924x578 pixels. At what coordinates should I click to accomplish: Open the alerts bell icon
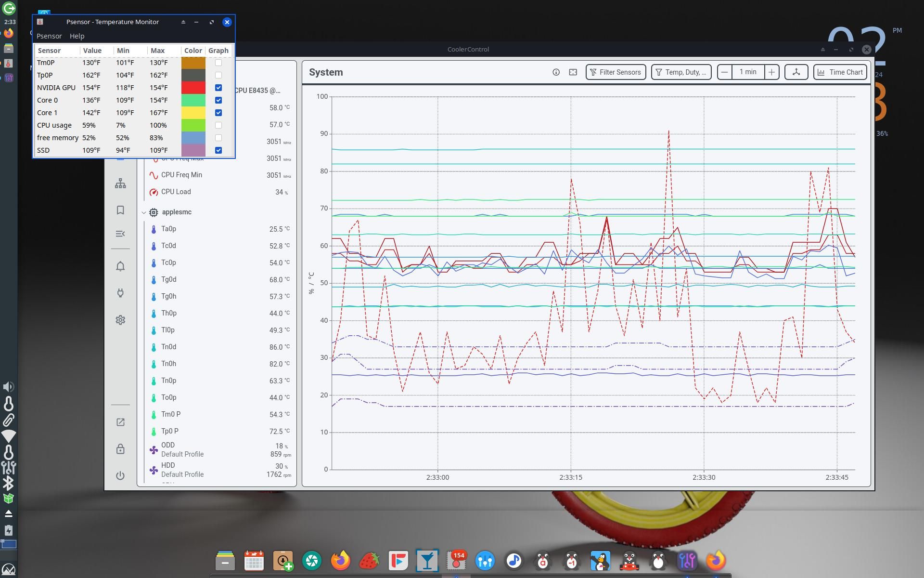coord(120,266)
